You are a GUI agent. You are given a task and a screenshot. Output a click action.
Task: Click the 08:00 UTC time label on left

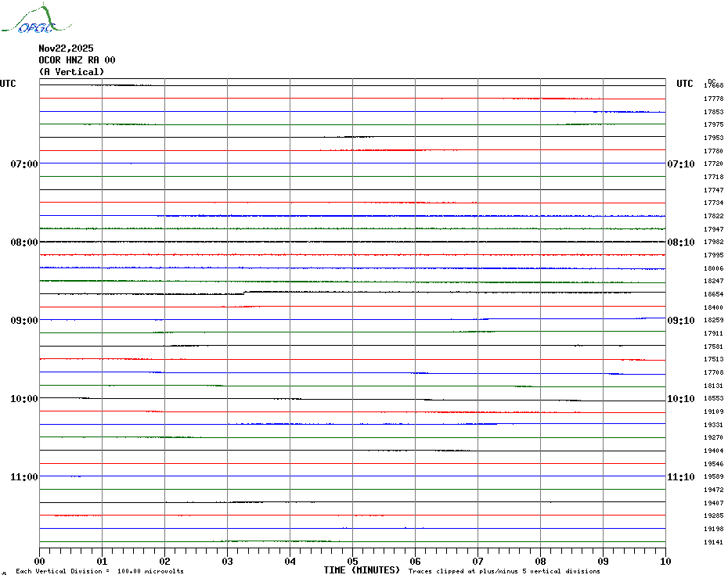[23, 242]
